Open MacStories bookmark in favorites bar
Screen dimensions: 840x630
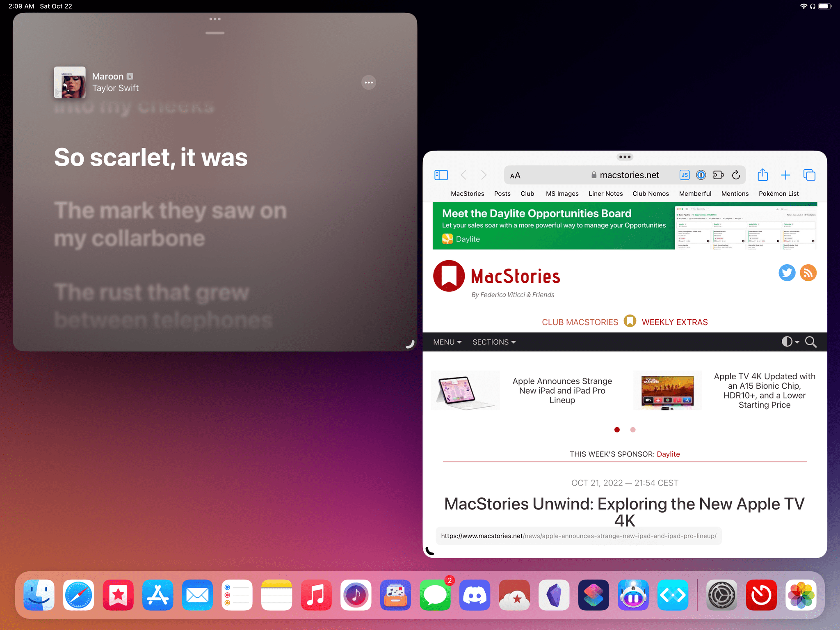click(467, 194)
